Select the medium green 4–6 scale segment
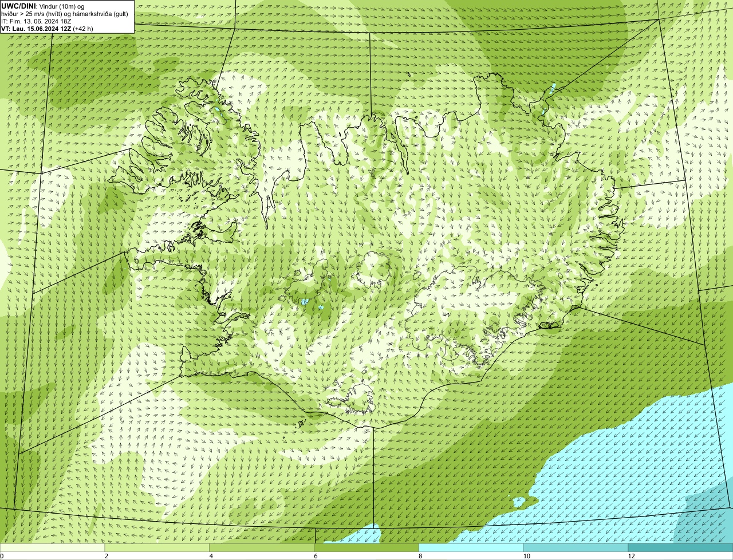This screenshot has height=560, width=733. click(262, 548)
